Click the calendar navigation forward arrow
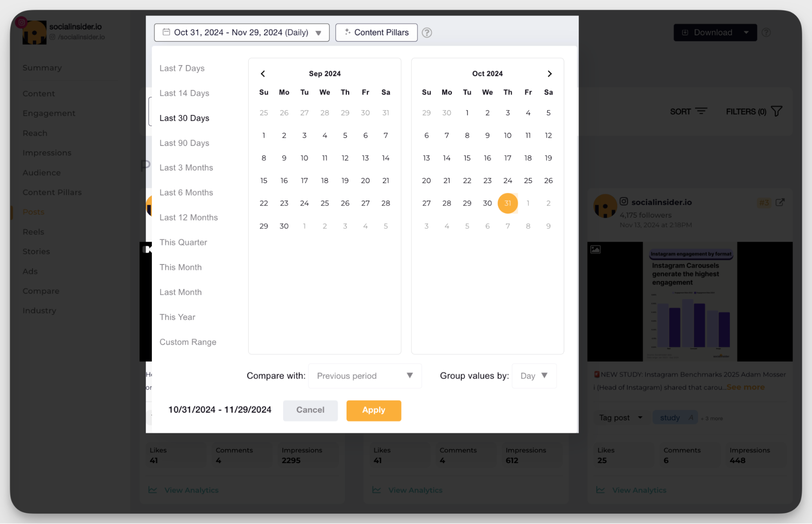The width and height of the screenshot is (812, 524). click(549, 74)
